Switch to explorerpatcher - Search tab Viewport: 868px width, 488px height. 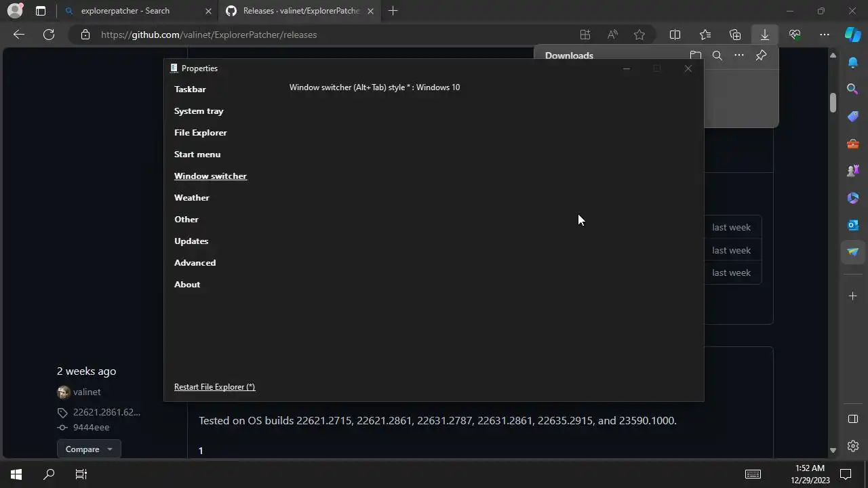click(138, 11)
